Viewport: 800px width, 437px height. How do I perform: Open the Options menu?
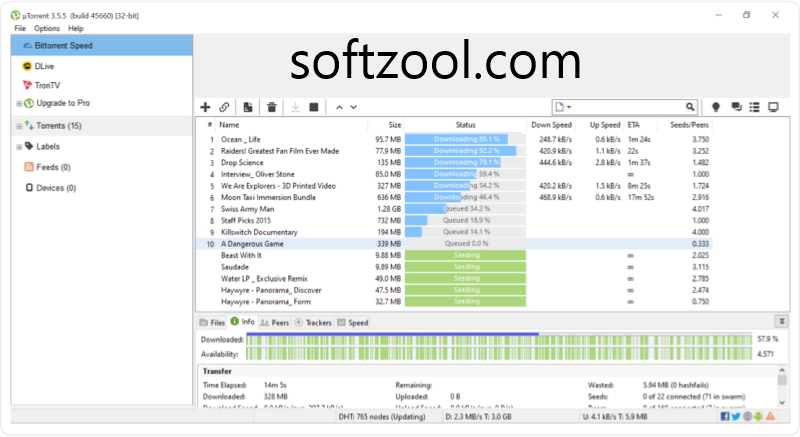point(46,28)
